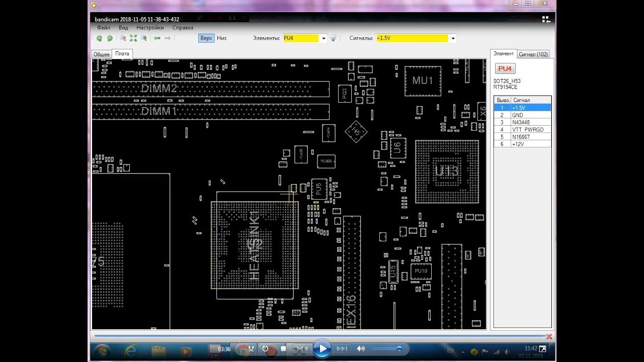This screenshot has width=644, height=362.
Task: Open the Сигналы dropdown arrow
Action: click(453, 38)
